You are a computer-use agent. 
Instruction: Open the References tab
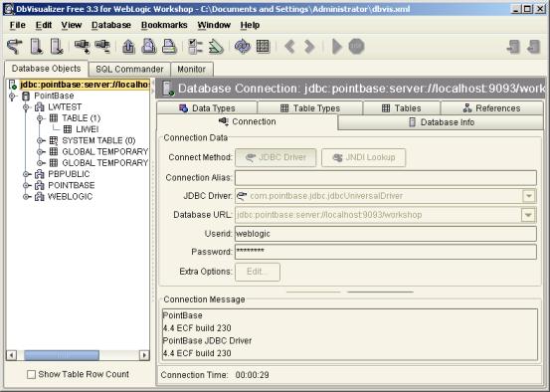(x=491, y=108)
